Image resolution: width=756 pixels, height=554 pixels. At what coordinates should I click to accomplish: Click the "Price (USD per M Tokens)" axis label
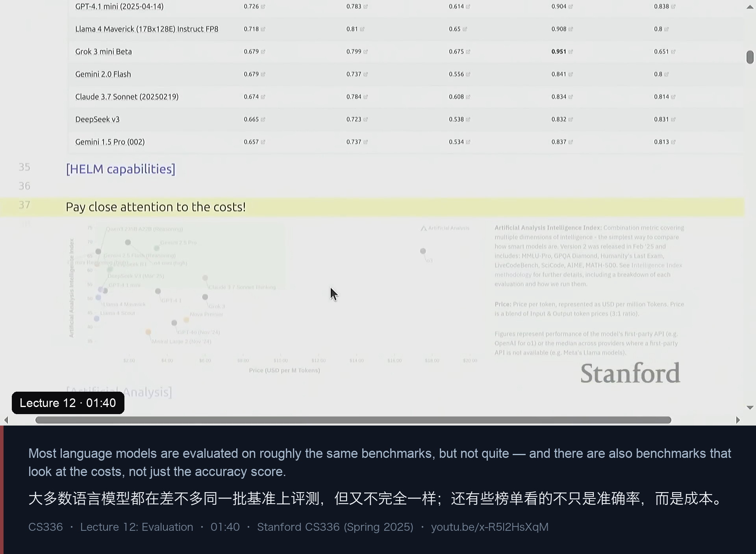[x=284, y=370]
